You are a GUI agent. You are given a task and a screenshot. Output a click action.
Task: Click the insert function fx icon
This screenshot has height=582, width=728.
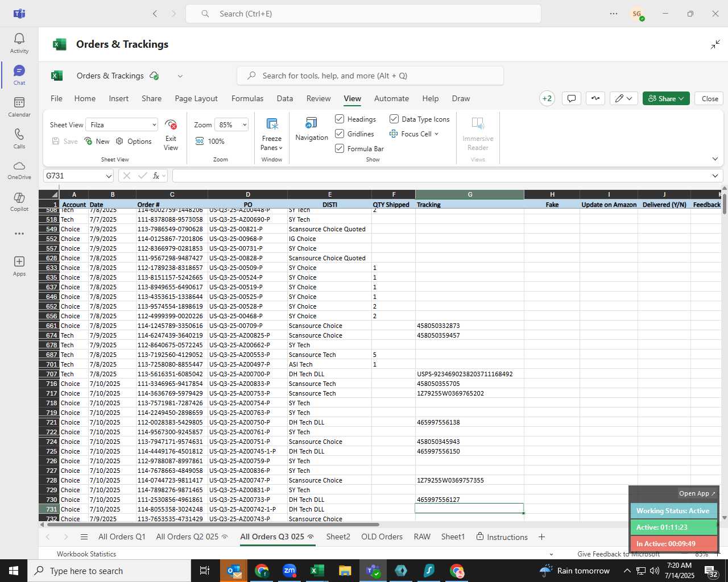[156, 176]
